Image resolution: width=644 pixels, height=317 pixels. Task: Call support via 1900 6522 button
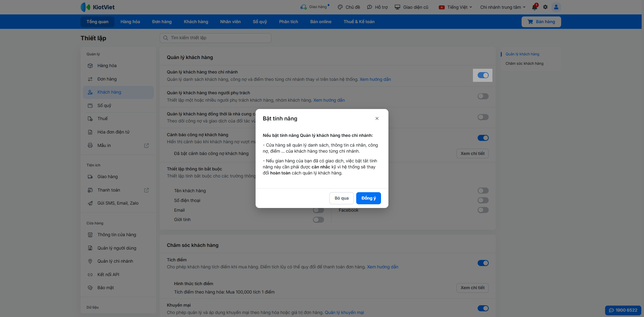(623, 310)
